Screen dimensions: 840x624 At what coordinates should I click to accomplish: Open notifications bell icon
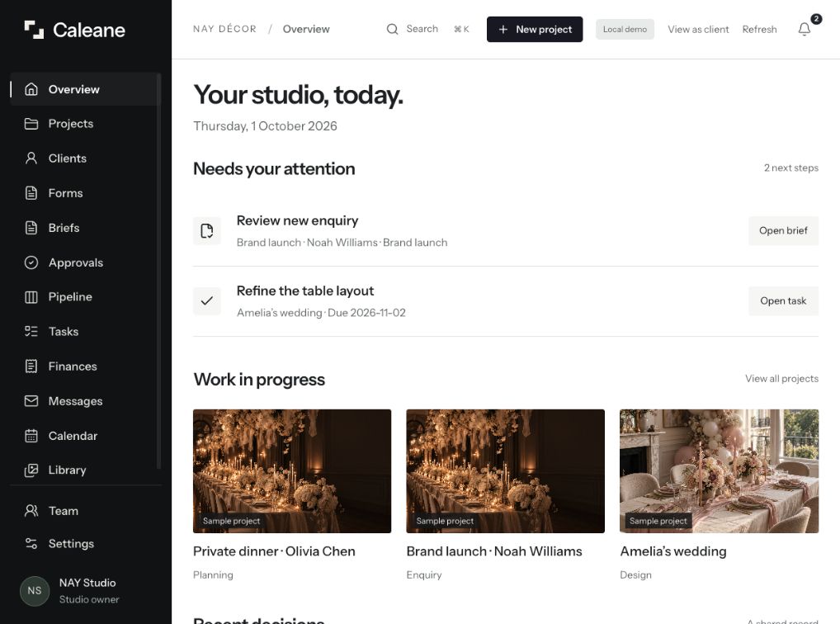[x=805, y=29]
